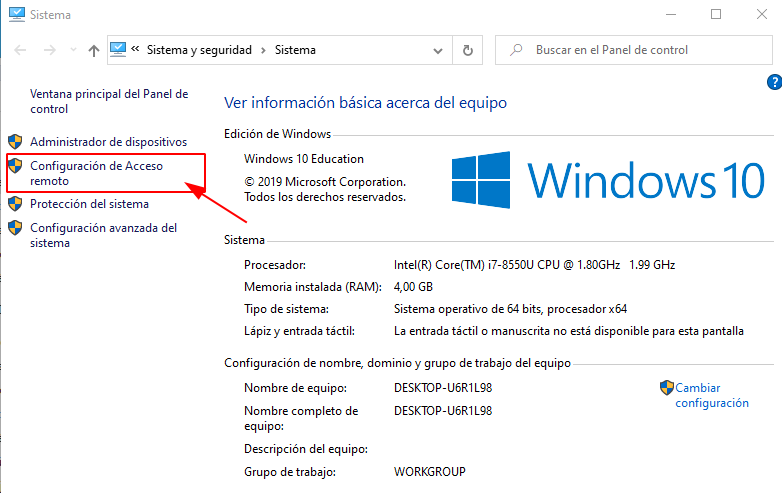Click the Descripción del equipo: label
782x493 pixels.
[306, 449]
